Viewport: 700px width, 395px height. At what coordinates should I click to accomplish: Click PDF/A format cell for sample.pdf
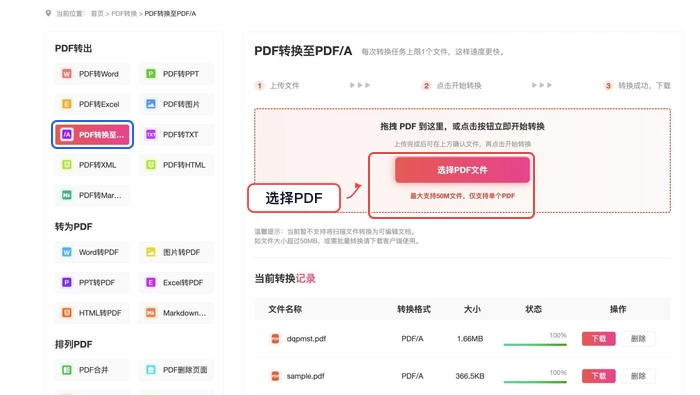412,376
